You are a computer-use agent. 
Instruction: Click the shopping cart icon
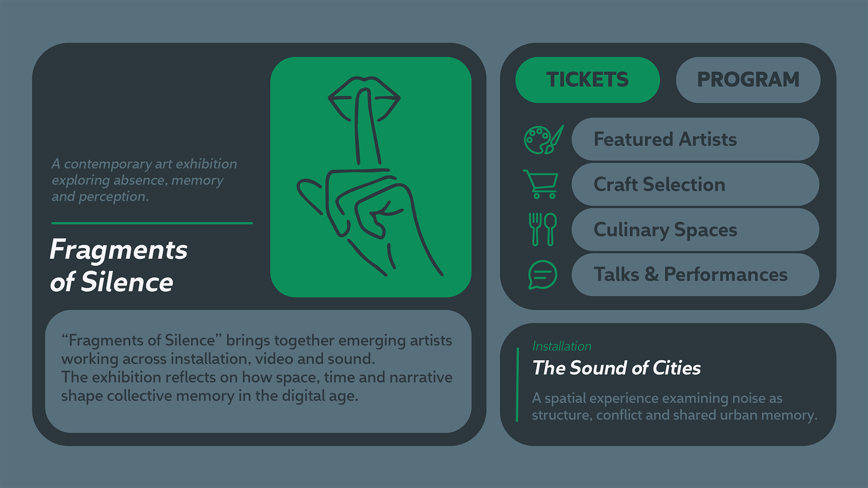coord(541,184)
